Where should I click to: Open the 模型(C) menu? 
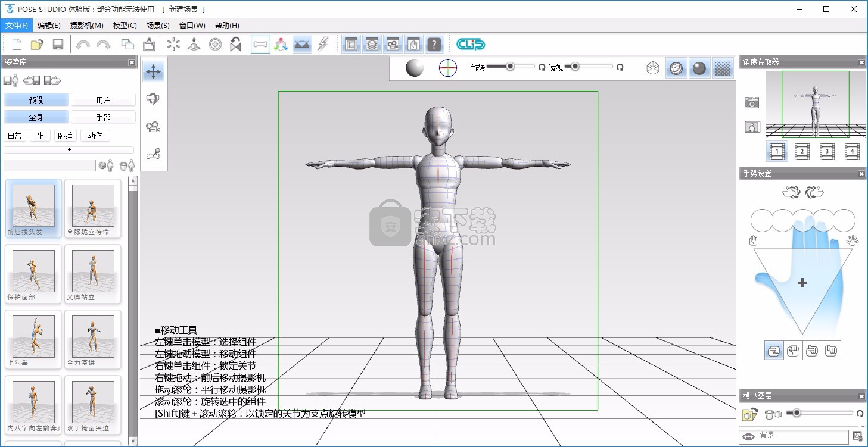tap(125, 26)
